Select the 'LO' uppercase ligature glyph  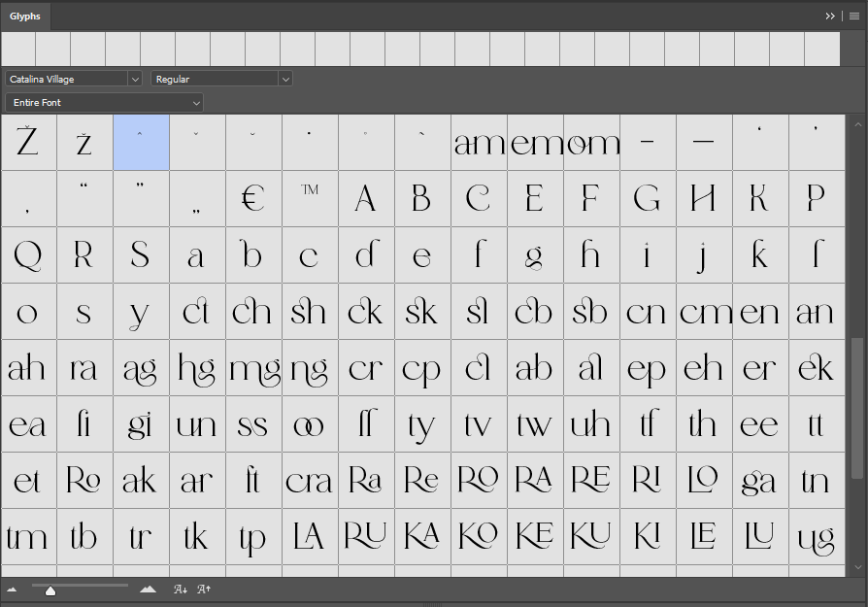[704, 481]
